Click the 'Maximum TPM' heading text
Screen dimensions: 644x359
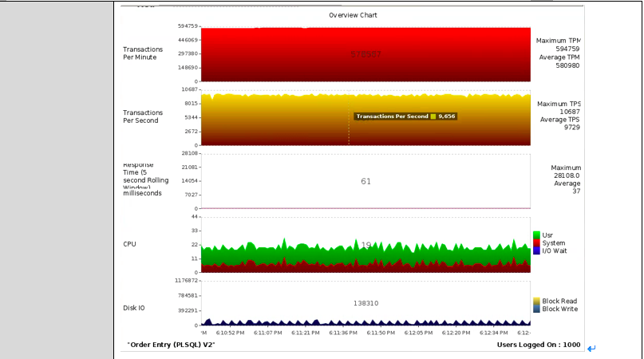pyautogui.click(x=558, y=41)
